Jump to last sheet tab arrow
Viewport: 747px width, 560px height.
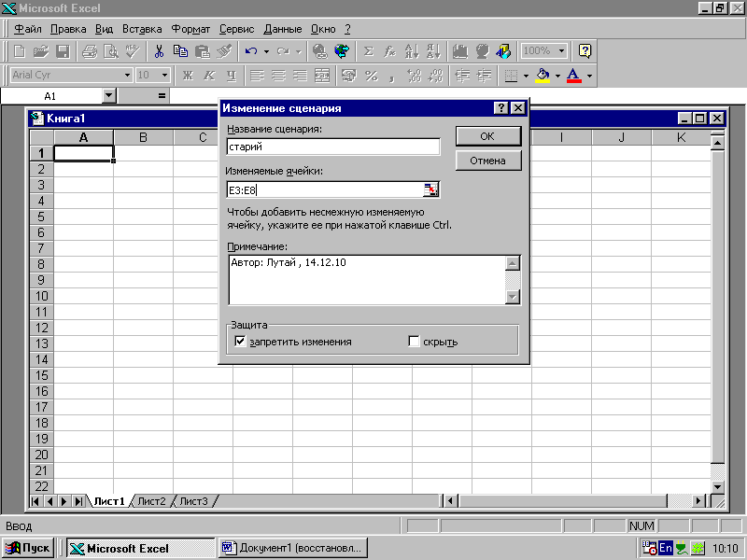pyautogui.click(x=78, y=501)
